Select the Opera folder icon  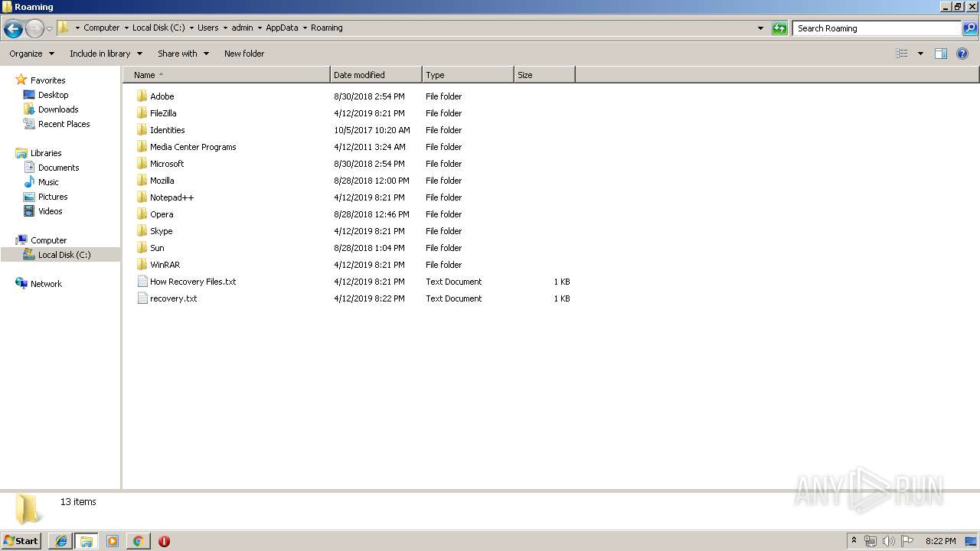click(x=142, y=214)
